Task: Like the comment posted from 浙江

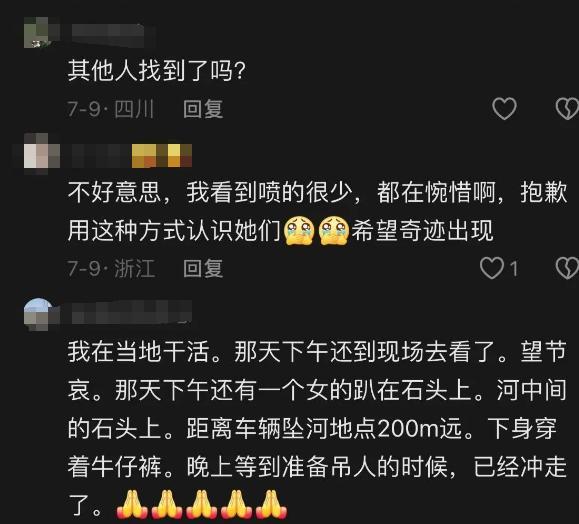Action: (x=492, y=268)
